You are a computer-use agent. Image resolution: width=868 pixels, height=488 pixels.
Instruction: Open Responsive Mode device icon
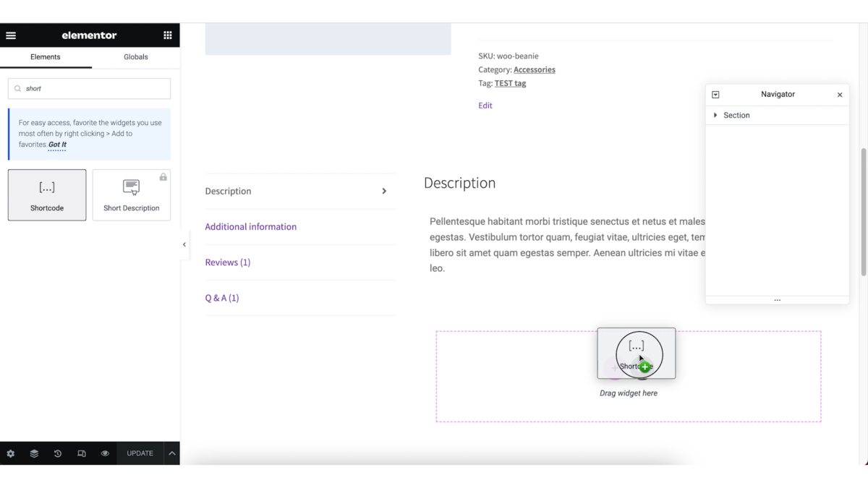[81, 453]
